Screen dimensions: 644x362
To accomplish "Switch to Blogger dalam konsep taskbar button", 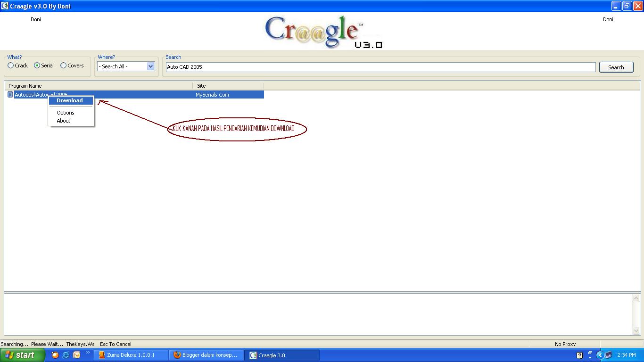I will tap(206, 355).
